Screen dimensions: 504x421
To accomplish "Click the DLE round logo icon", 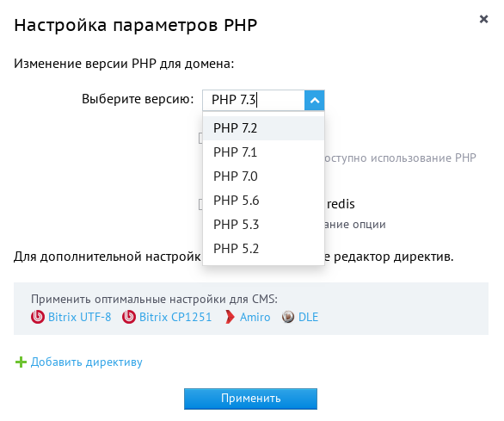I will 288,317.
